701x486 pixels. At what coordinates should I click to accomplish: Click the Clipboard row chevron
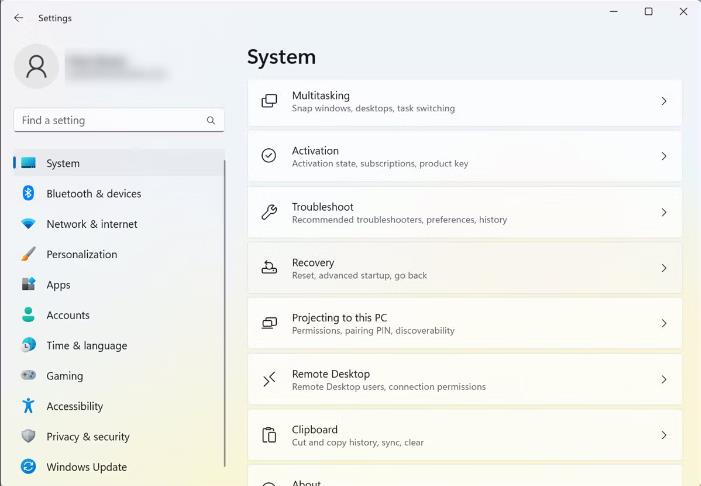664,435
